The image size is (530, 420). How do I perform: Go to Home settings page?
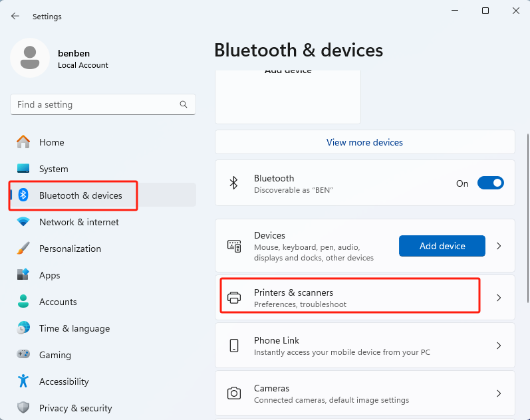103,142
